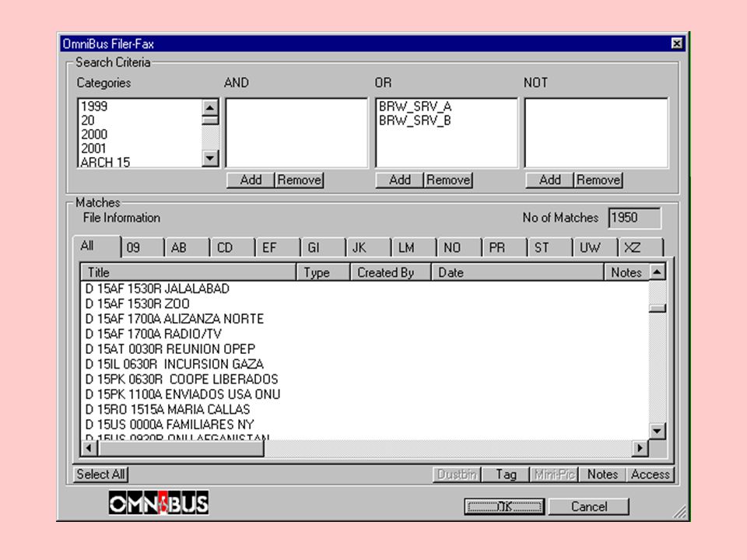
Task: Switch to the 09 tab
Action: (x=142, y=247)
